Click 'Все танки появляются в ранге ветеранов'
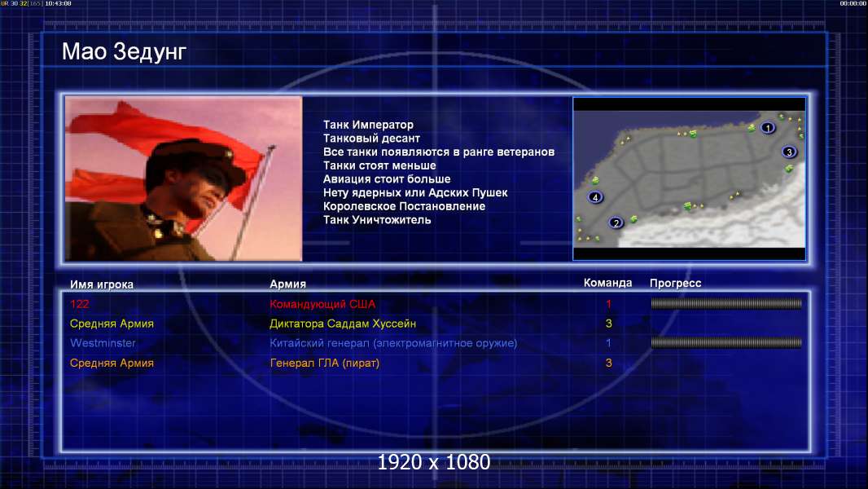Image resolution: width=868 pixels, height=489 pixels. (x=438, y=152)
